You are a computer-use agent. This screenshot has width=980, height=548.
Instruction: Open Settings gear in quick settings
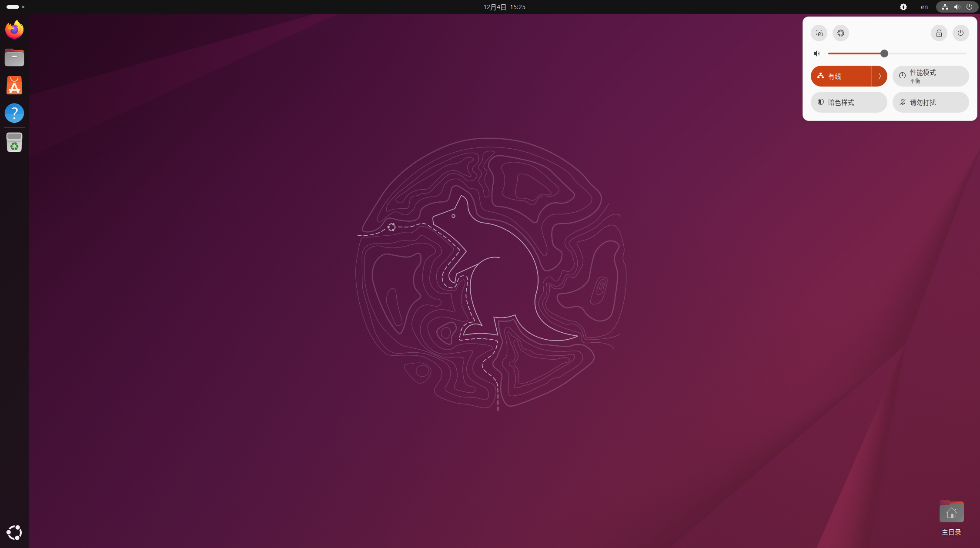(x=841, y=33)
